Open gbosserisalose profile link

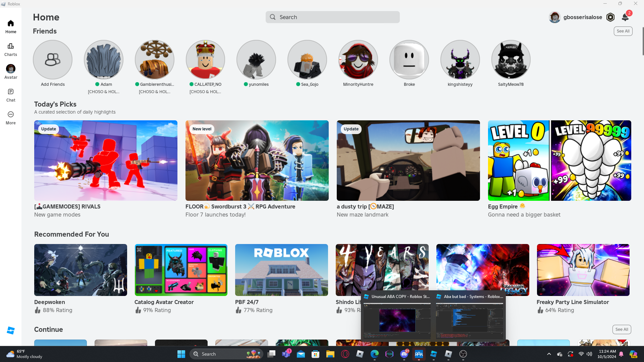(x=582, y=17)
